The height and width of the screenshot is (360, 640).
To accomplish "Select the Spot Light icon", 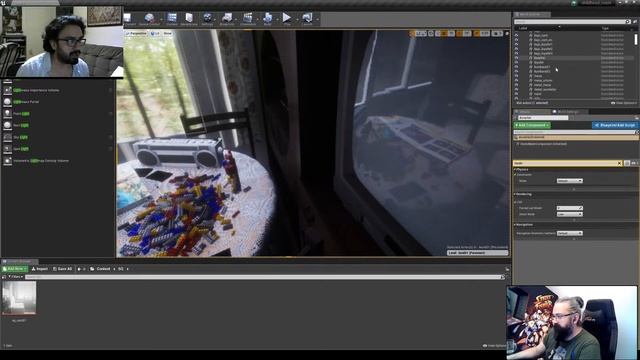I will pyautogui.click(x=7, y=149).
